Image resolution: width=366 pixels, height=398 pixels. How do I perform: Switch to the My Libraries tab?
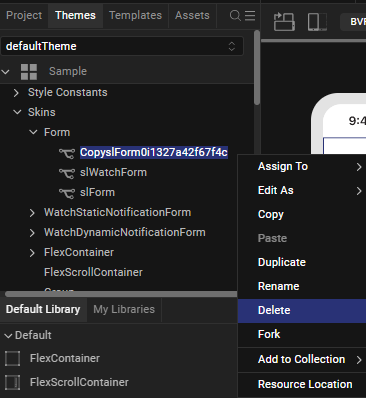124,309
